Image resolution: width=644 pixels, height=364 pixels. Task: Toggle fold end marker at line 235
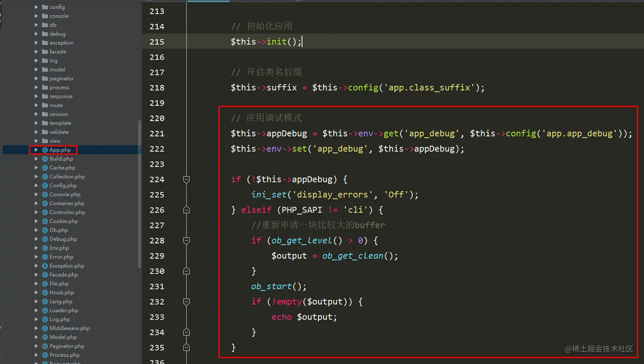click(x=186, y=348)
